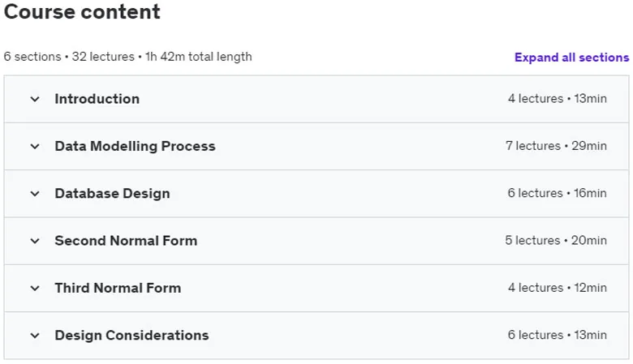Click Expand all sections link
Viewport: 633px width, 364px height.
point(571,58)
